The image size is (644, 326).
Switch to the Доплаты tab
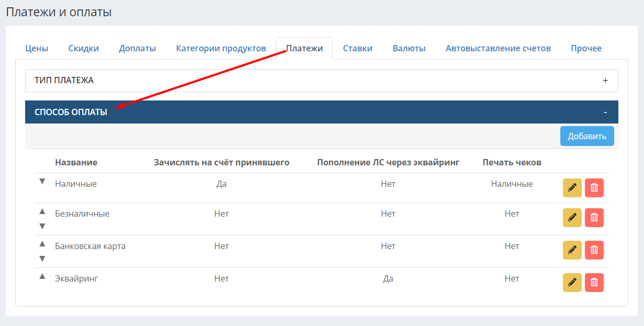138,48
